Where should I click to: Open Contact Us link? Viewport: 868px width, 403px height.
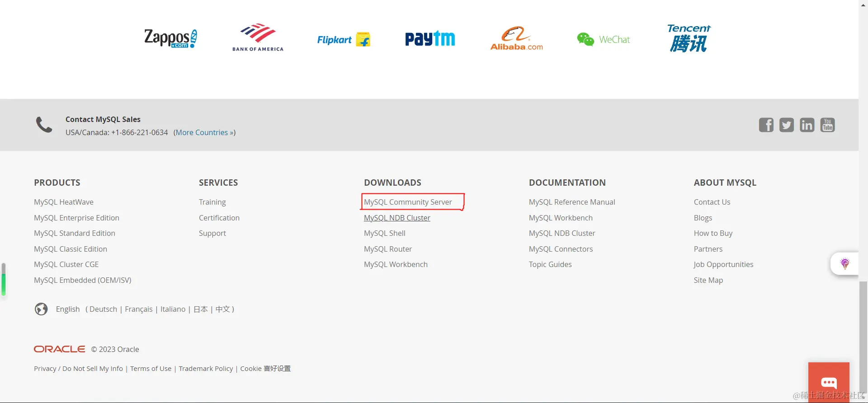coord(712,202)
